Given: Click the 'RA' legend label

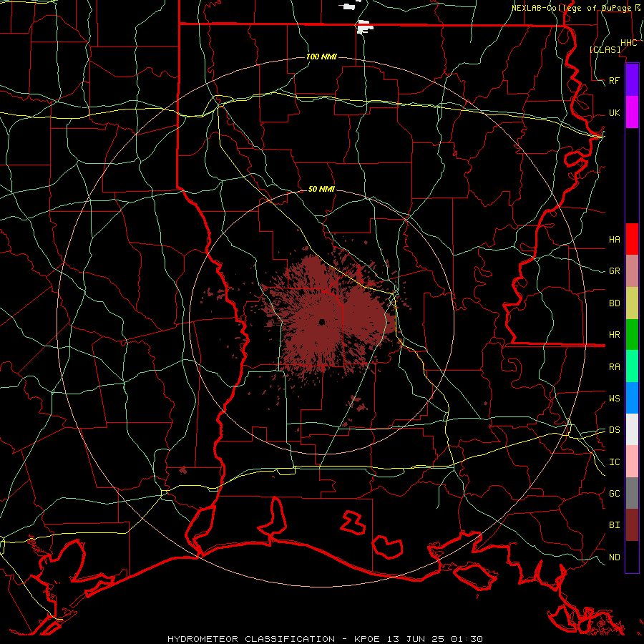Looking at the screenshot, I should click(x=614, y=367).
